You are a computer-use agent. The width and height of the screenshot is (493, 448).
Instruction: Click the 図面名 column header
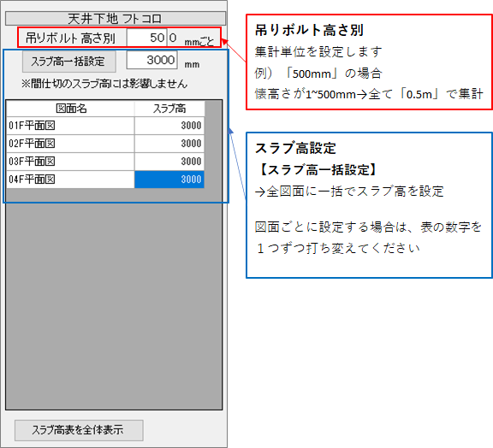[x=70, y=109]
